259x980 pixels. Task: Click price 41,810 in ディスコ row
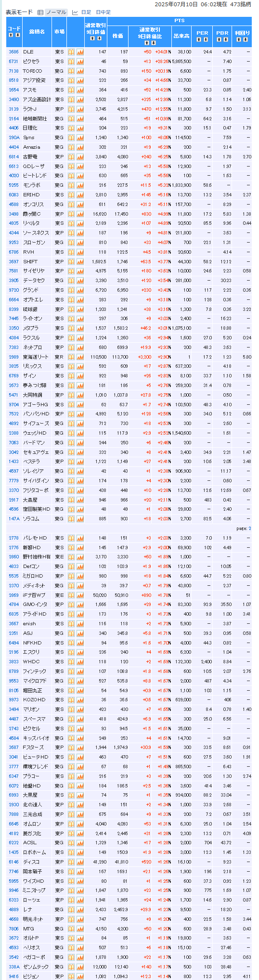tap(120, 862)
